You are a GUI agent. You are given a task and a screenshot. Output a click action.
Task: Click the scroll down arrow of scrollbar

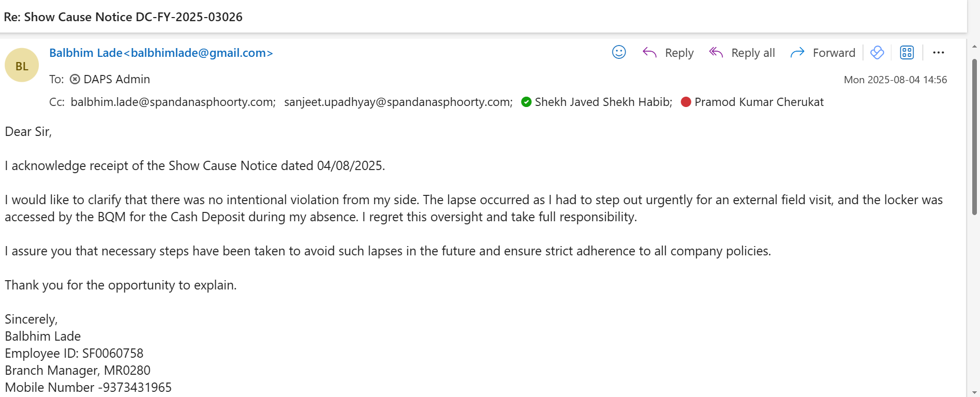[x=974, y=392]
